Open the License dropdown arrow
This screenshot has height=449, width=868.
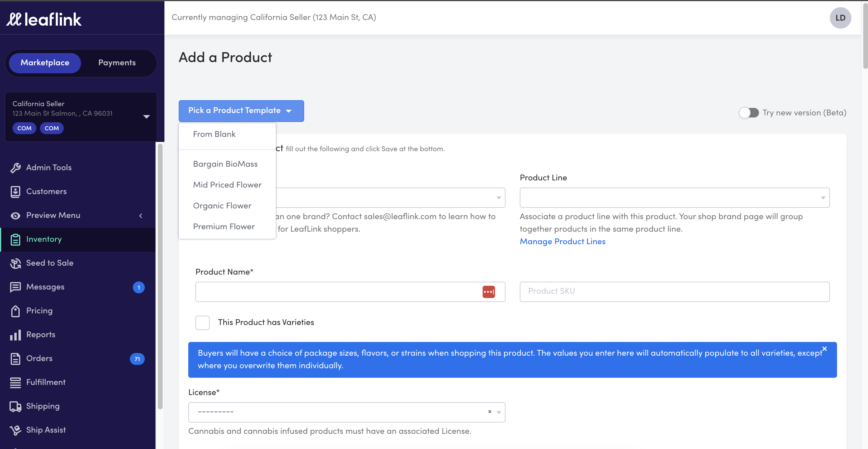(499, 412)
